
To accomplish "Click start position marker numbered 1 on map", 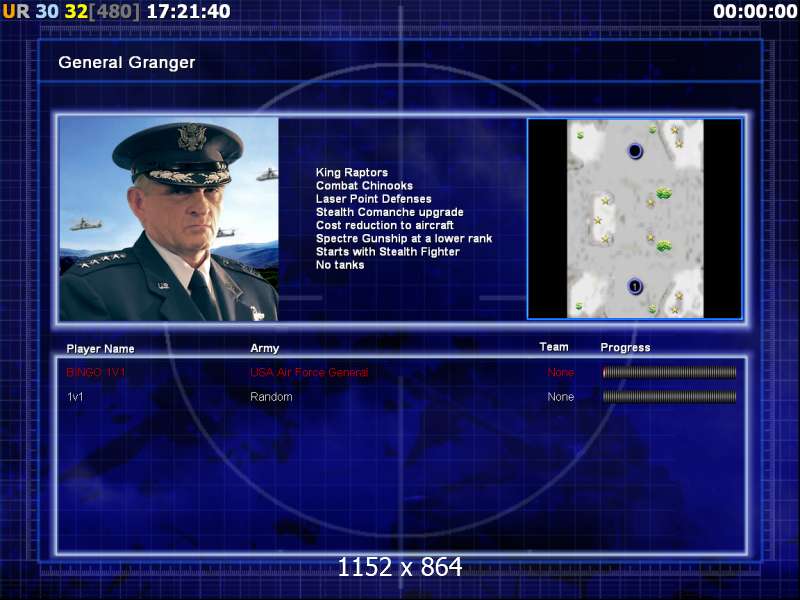I will pyautogui.click(x=634, y=286).
